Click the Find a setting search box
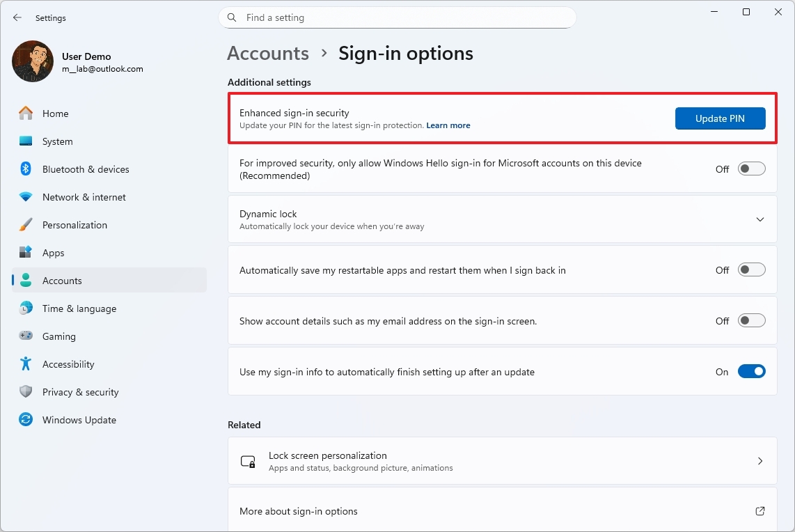This screenshot has width=795, height=532. [x=397, y=17]
